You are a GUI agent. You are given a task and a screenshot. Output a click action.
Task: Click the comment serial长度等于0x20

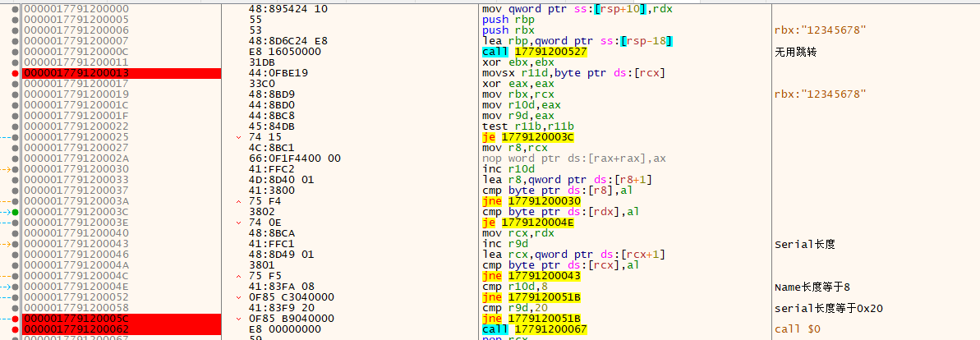[829, 307]
